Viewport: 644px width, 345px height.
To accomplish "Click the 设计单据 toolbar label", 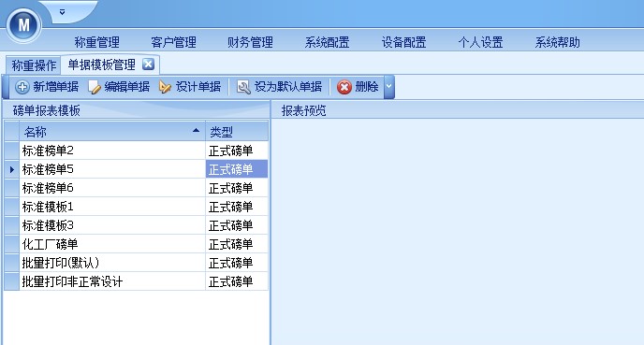I will [198, 87].
